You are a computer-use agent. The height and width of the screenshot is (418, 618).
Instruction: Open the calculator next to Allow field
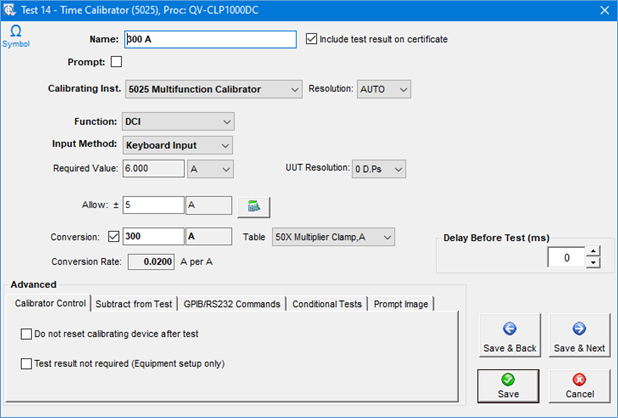coord(254,206)
